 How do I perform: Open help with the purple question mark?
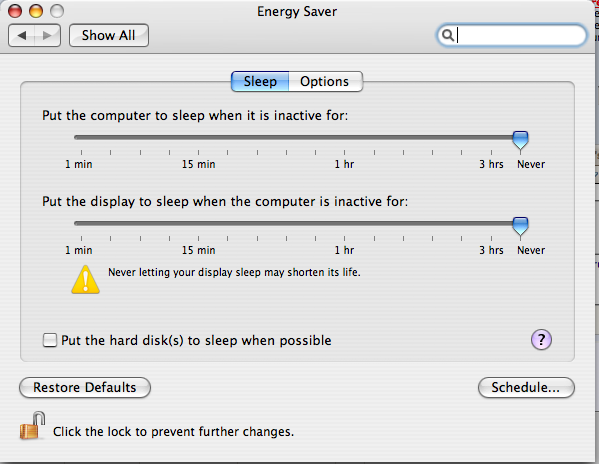point(541,340)
